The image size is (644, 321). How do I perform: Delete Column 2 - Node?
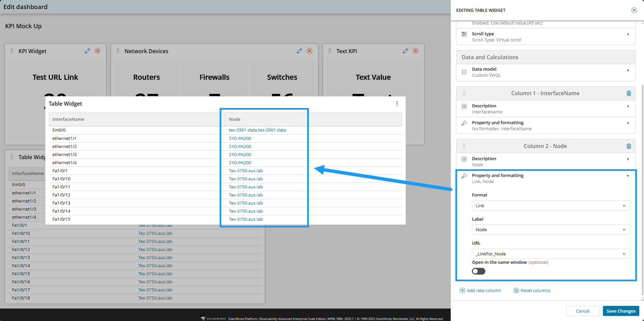pyautogui.click(x=629, y=146)
